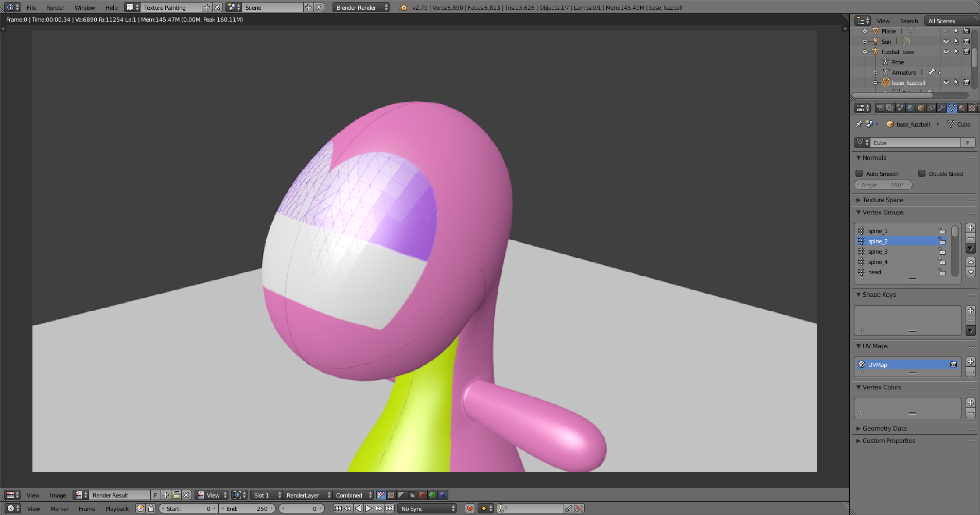Enable the Auto Smooth checkbox
This screenshot has height=515, width=980.
(859, 173)
